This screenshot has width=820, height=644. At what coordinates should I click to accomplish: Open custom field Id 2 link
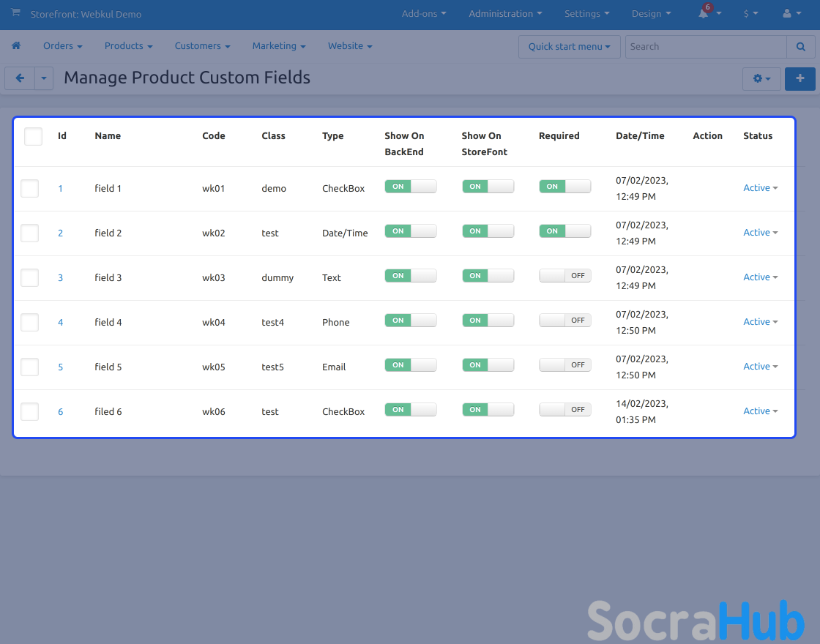(61, 233)
